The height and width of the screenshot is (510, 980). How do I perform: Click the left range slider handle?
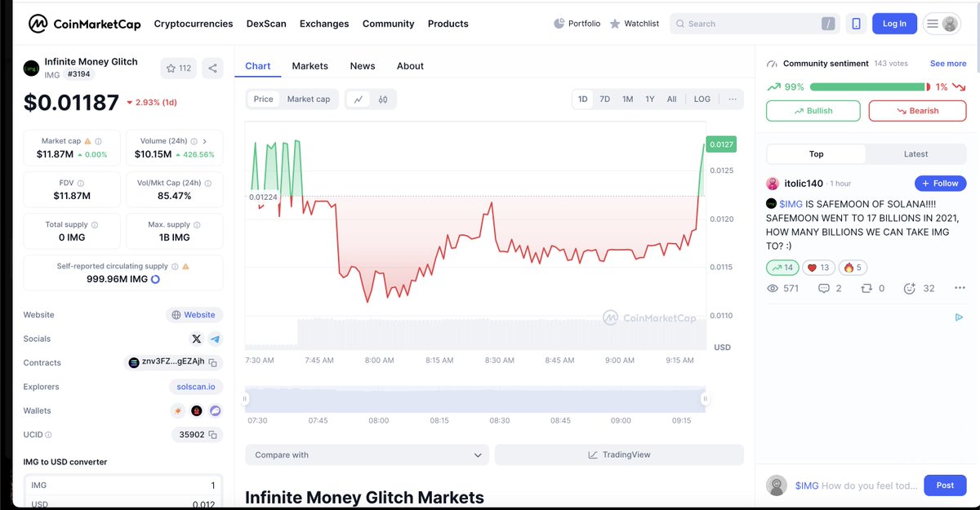pos(244,399)
